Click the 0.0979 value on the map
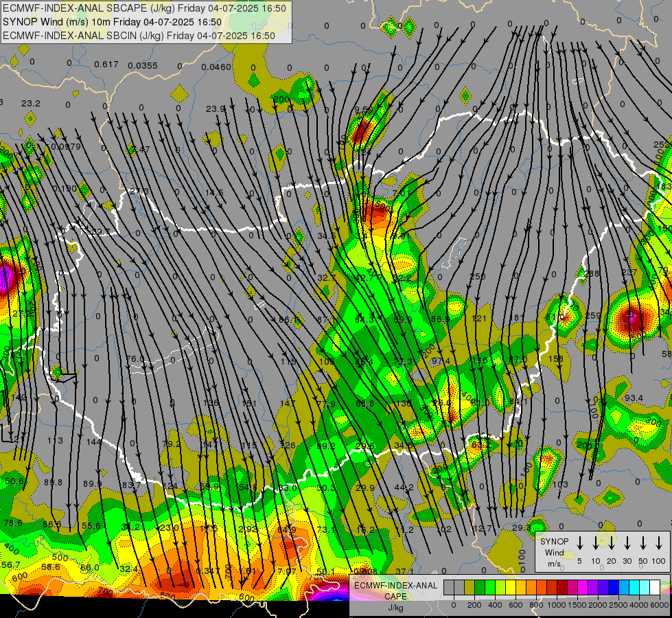Viewport: 672px width, 618px height. point(66,147)
